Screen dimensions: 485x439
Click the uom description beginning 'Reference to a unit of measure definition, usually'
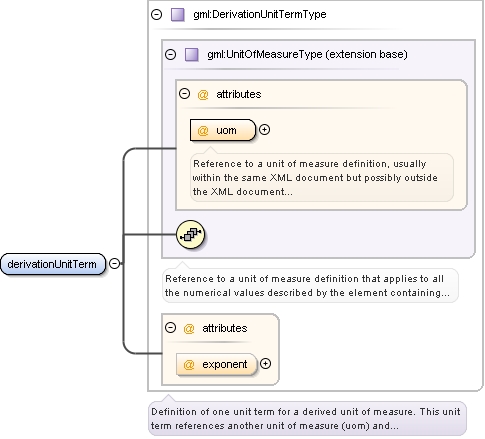pos(322,178)
